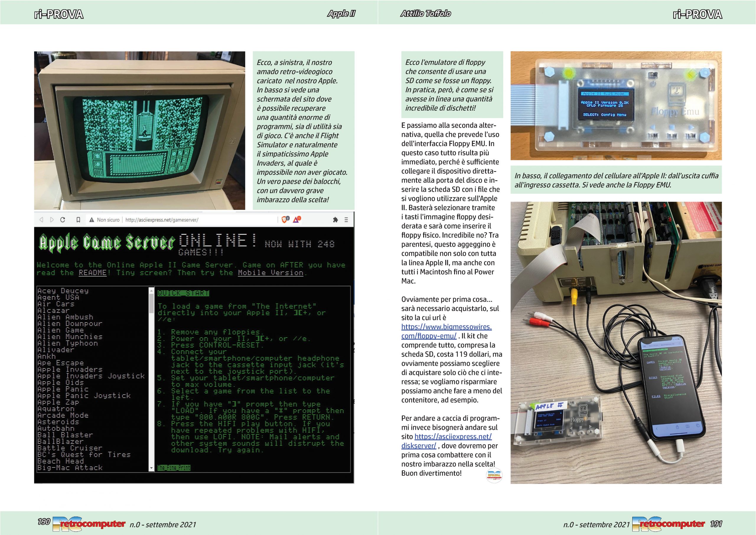
Task: Click the Floppy Emu close-up photo
Action: (x=616, y=106)
